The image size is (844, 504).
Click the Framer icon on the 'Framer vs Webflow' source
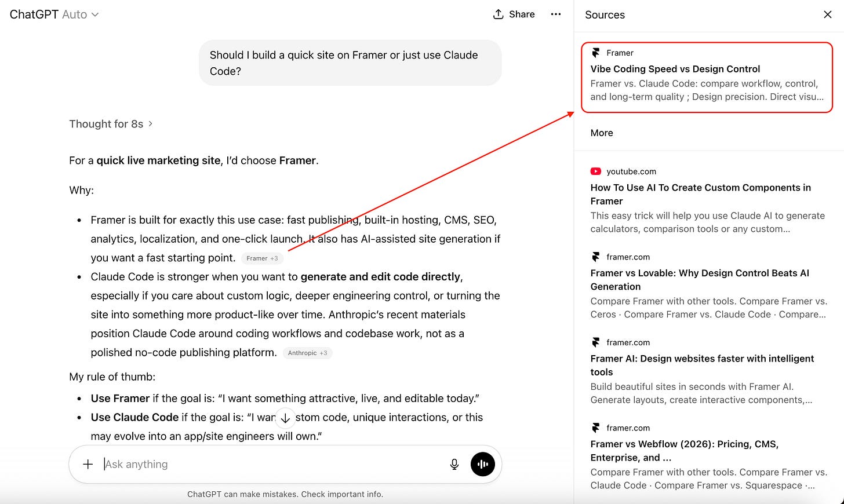[595, 428]
